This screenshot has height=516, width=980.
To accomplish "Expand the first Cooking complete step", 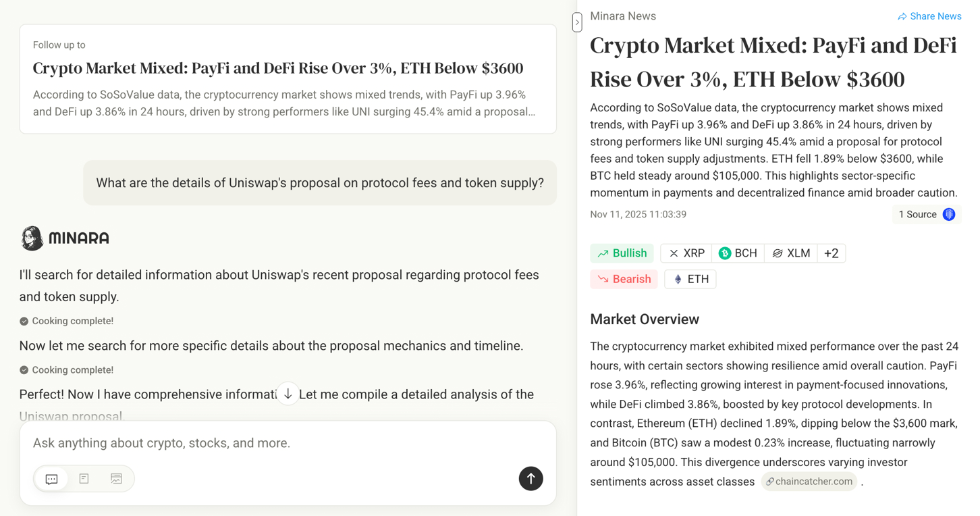I will point(67,321).
